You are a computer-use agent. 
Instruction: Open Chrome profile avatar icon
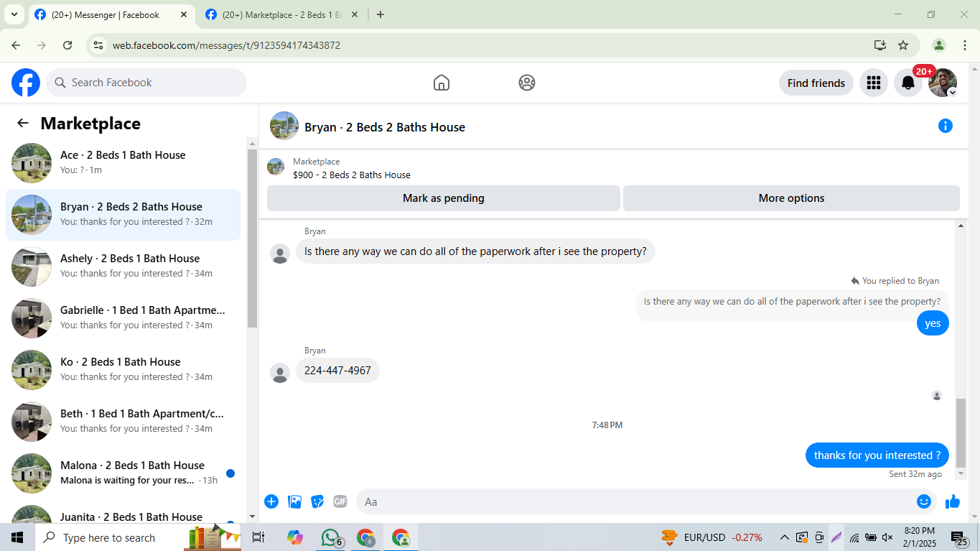click(939, 45)
